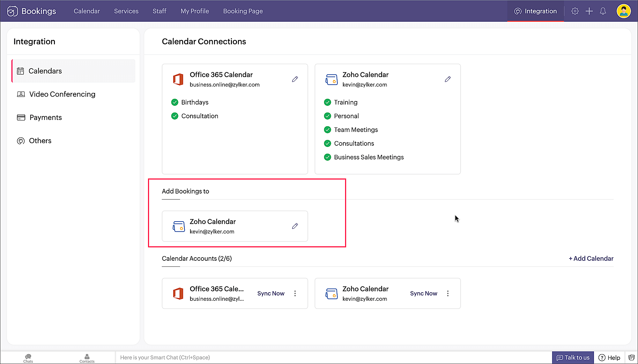Open more options for Zoho Calendar account

click(x=448, y=293)
